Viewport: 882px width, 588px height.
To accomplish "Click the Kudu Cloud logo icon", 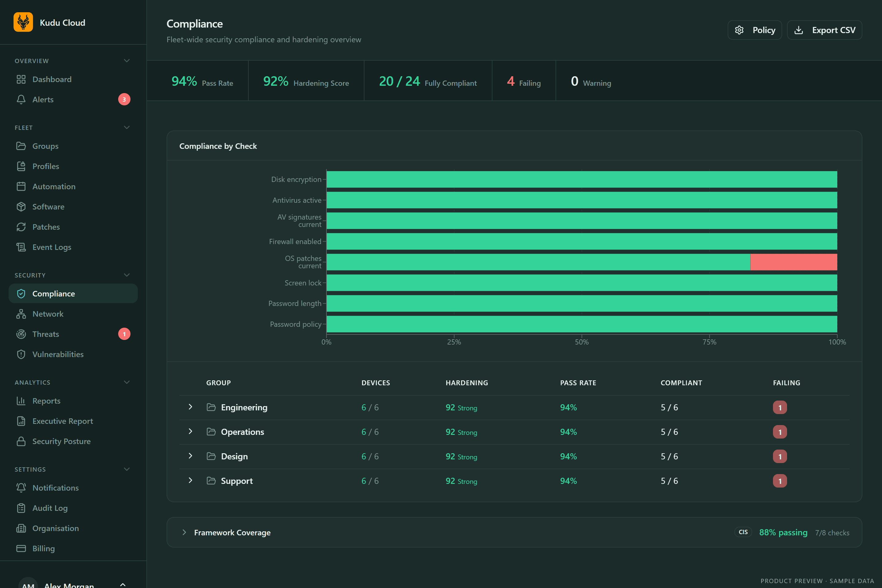I will pyautogui.click(x=23, y=22).
